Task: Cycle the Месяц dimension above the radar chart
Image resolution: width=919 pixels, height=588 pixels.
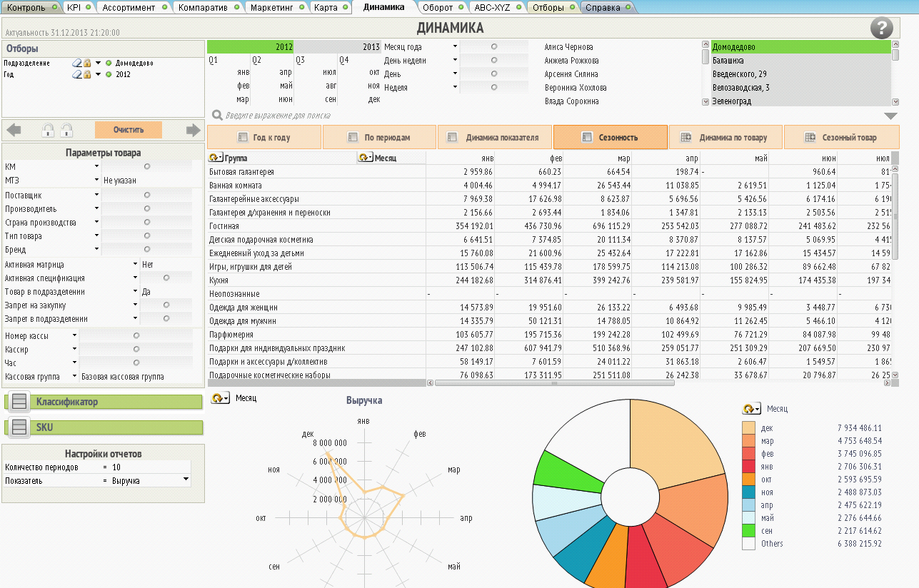Action: click(221, 397)
